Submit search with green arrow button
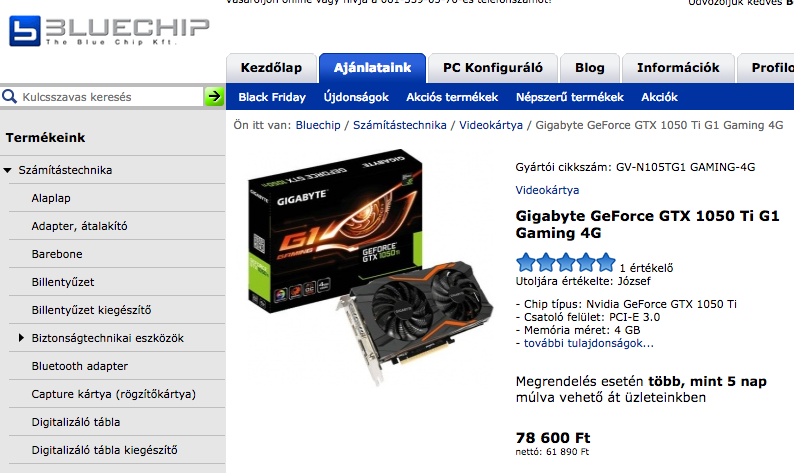Screen dimensions: 794x473 pyautogui.click(x=214, y=96)
